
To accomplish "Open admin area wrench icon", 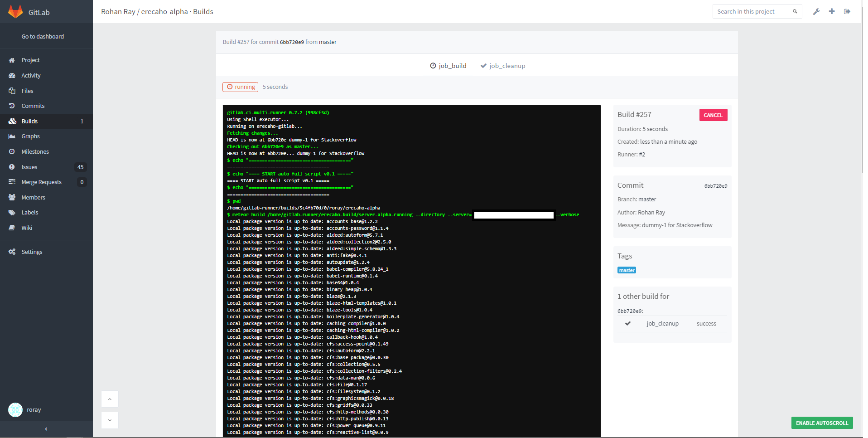I will coord(816,11).
